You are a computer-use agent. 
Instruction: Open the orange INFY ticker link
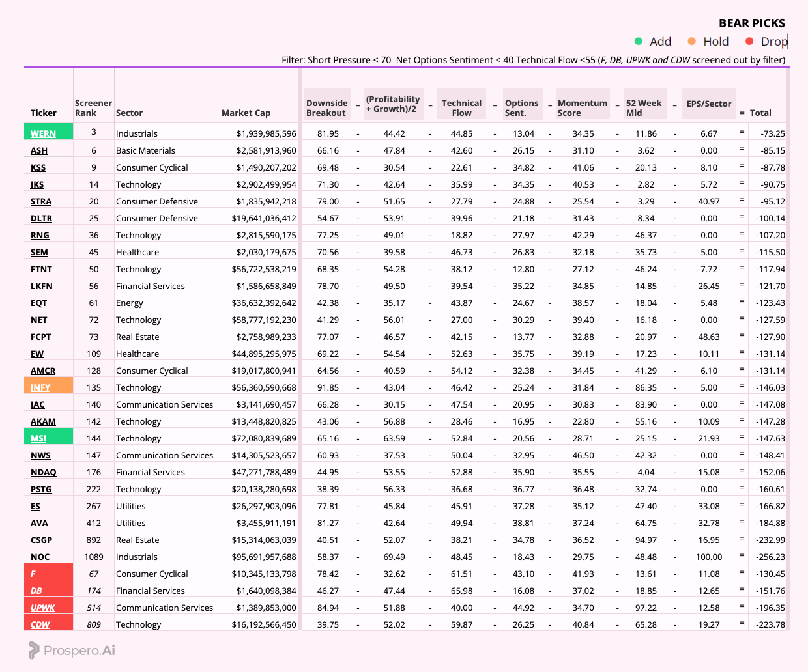40,387
